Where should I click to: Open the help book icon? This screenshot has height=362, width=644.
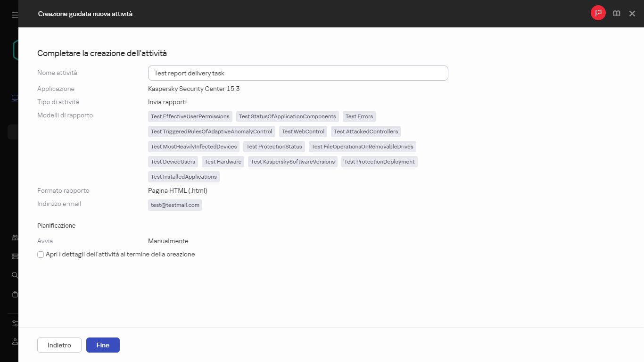(616, 14)
